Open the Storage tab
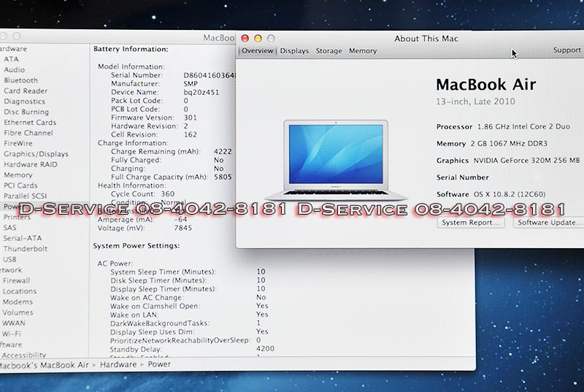Viewport: 584px width, 392px height. click(328, 51)
